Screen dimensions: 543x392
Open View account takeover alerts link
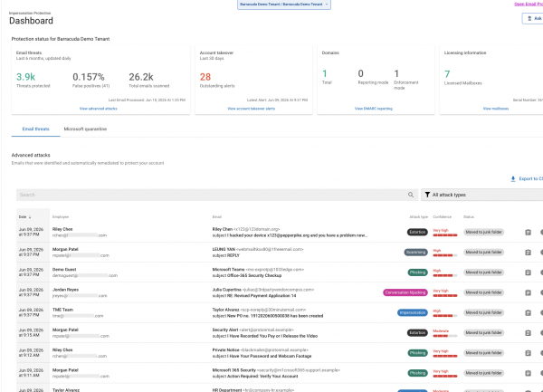tap(251, 109)
